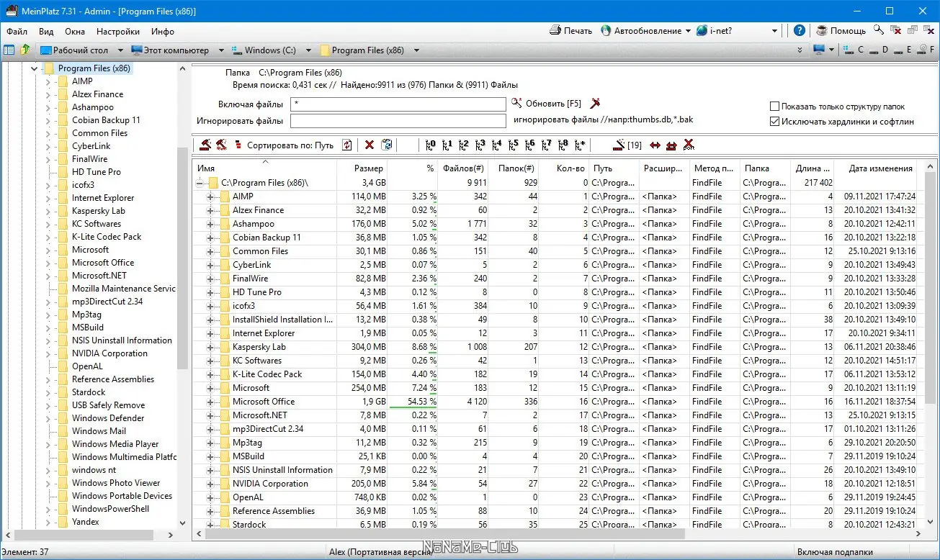
Task: Click the red X delete icon
Action: tap(370, 145)
